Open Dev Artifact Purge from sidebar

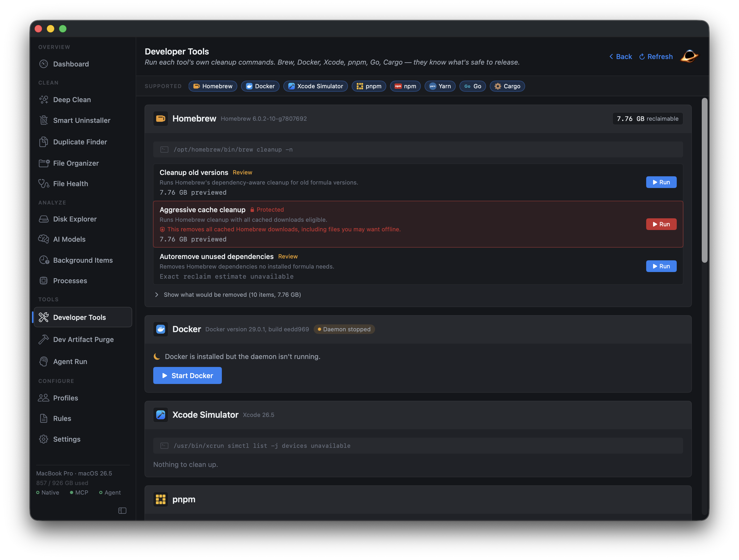tap(82, 339)
